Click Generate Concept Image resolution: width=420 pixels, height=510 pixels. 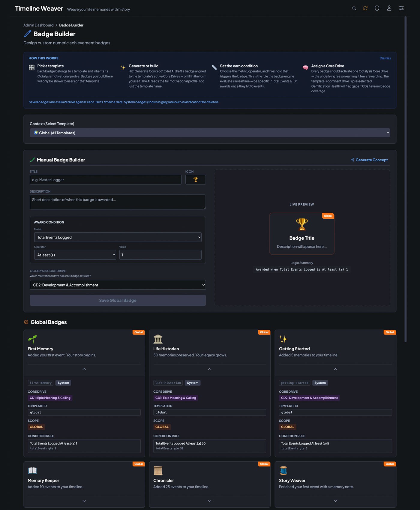click(369, 160)
